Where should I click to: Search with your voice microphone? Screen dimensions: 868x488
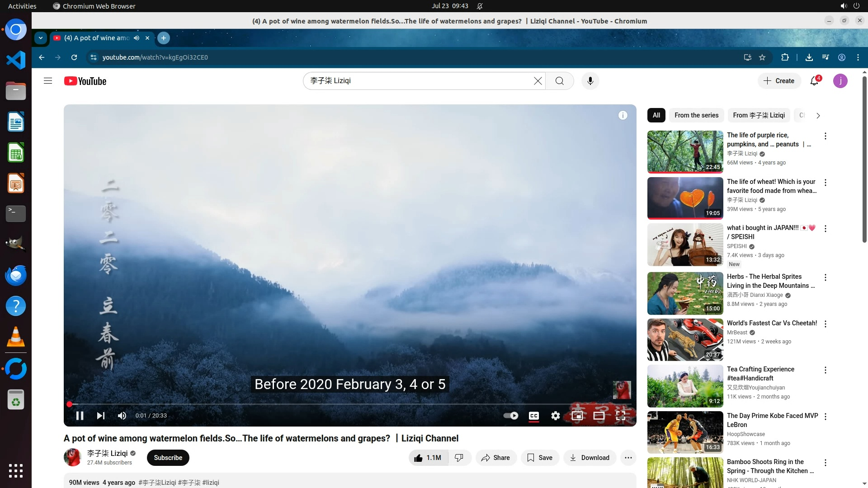[x=590, y=81]
